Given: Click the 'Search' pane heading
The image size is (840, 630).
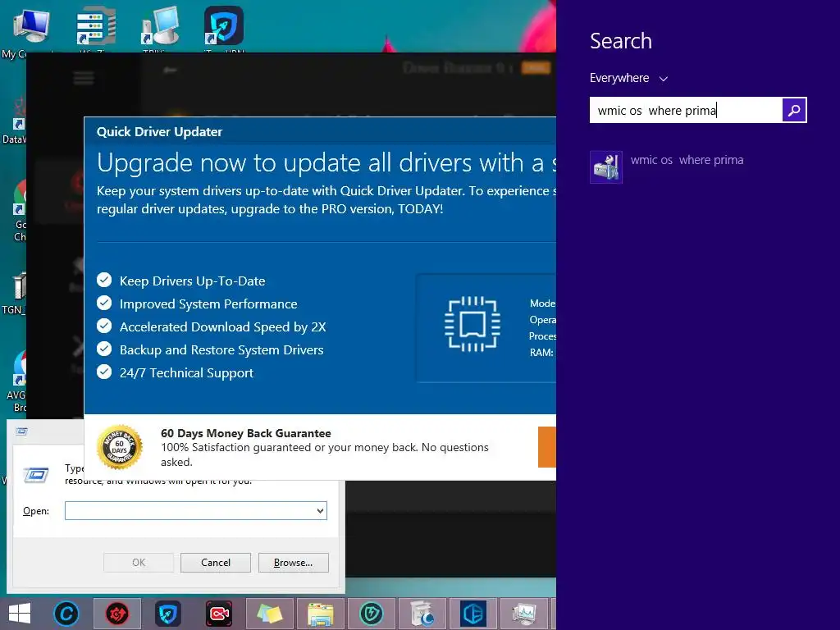Looking at the screenshot, I should click(x=621, y=41).
